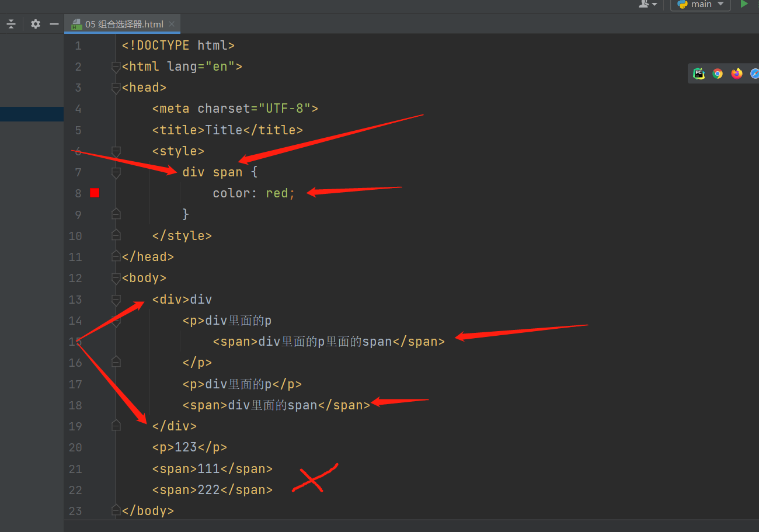Collapse the style block fold on line 6
The image size is (759, 532).
coord(116,151)
